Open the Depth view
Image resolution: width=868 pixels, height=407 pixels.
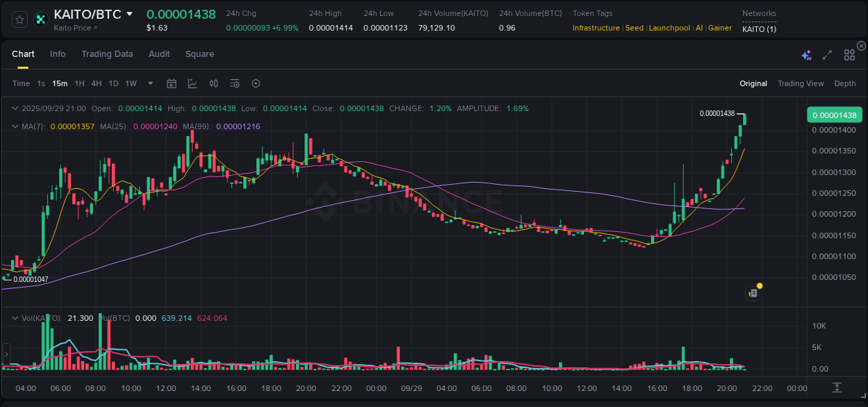point(844,83)
